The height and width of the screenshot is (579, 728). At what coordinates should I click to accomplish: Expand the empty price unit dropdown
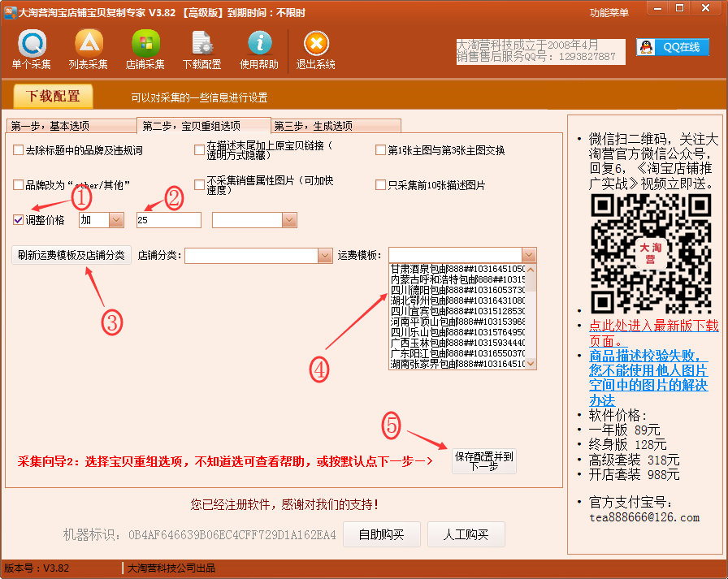click(x=289, y=220)
